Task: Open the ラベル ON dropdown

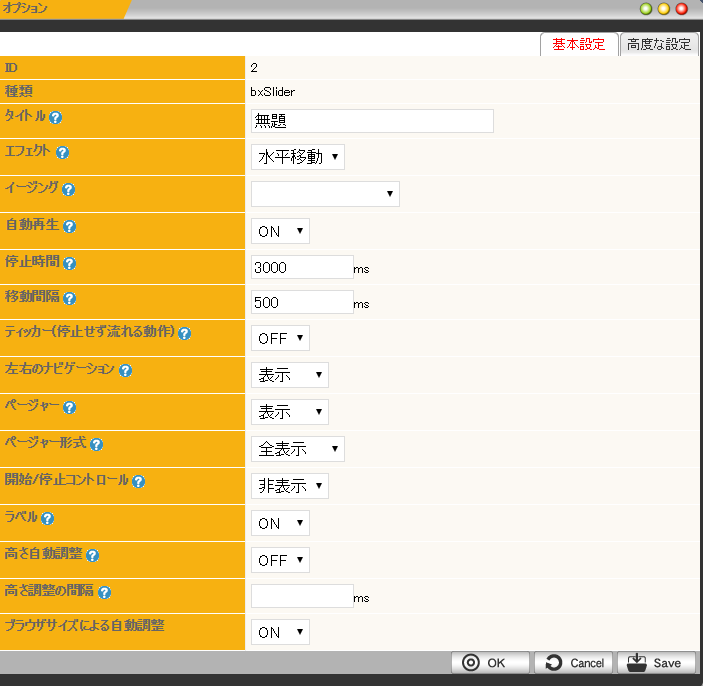Action: click(x=280, y=523)
